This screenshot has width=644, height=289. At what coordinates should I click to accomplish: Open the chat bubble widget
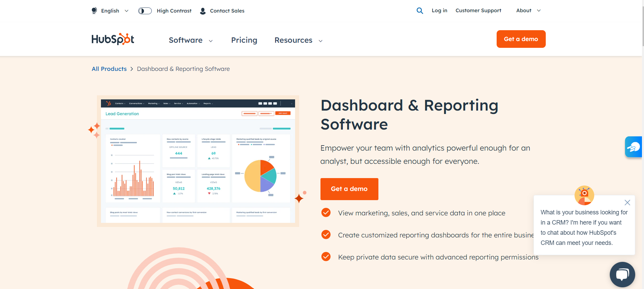[622, 274]
